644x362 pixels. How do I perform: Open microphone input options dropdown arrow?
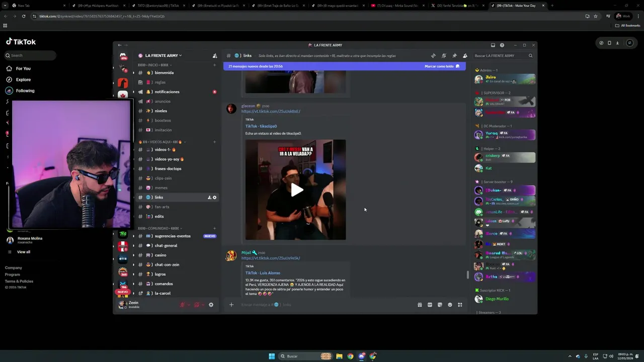(x=189, y=305)
